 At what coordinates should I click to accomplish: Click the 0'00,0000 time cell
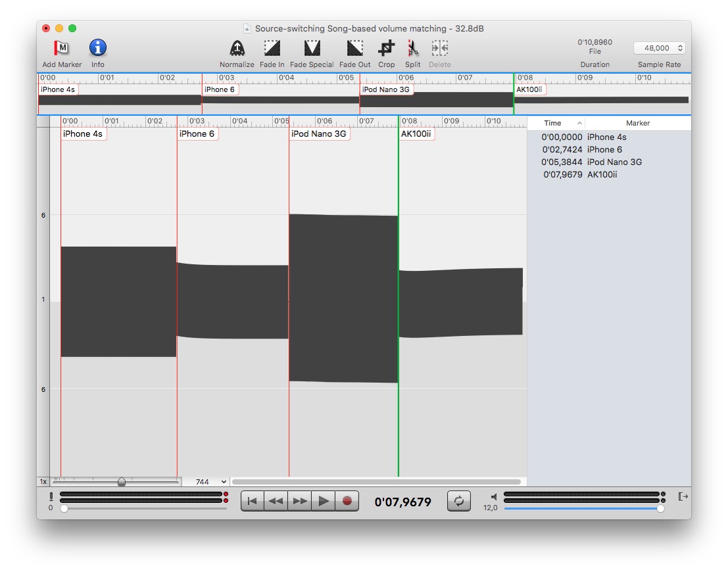562,137
